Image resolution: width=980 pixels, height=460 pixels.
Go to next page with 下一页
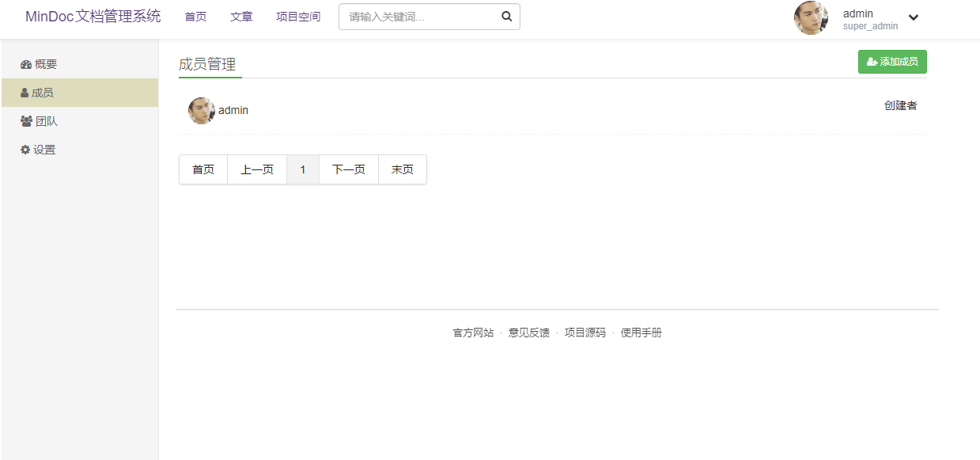[x=349, y=169]
